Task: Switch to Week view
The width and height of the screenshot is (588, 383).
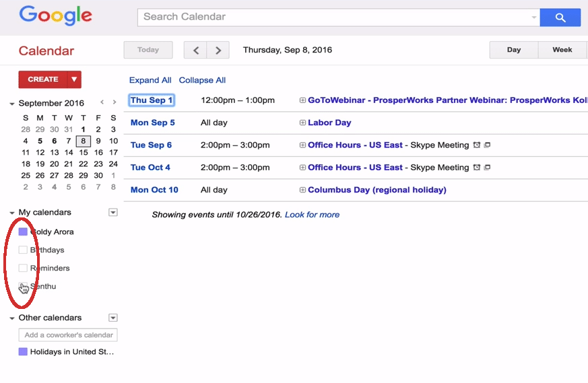Action: coord(562,50)
